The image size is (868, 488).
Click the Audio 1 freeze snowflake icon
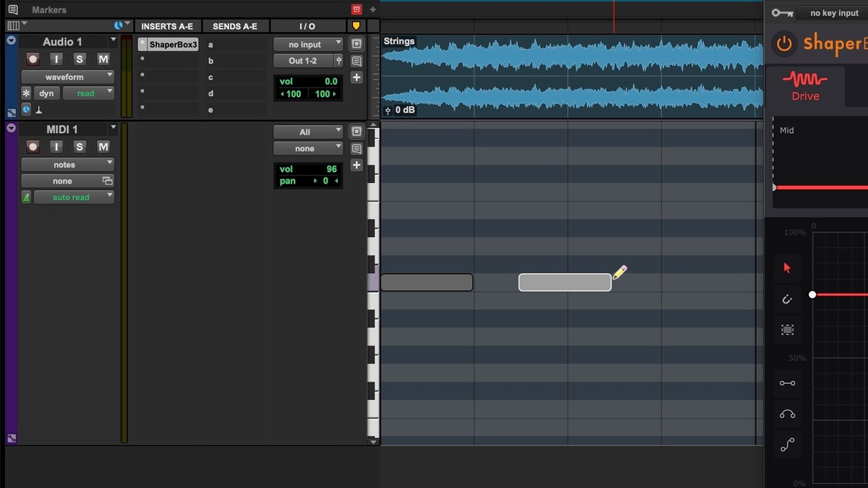coord(26,93)
